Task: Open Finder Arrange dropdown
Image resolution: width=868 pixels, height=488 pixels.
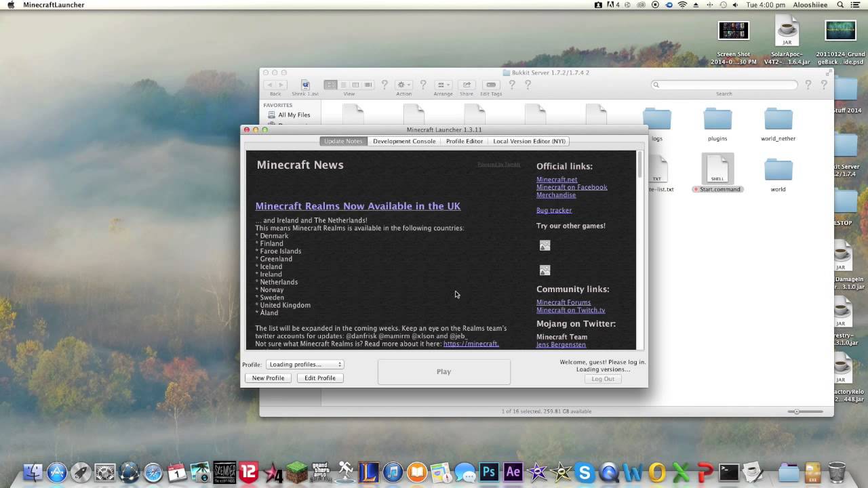Action: tap(443, 85)
